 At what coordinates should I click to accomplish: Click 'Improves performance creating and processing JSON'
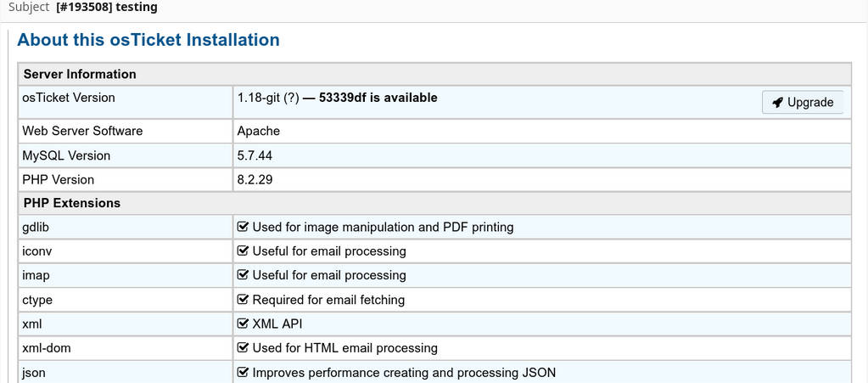coord(404,373)
